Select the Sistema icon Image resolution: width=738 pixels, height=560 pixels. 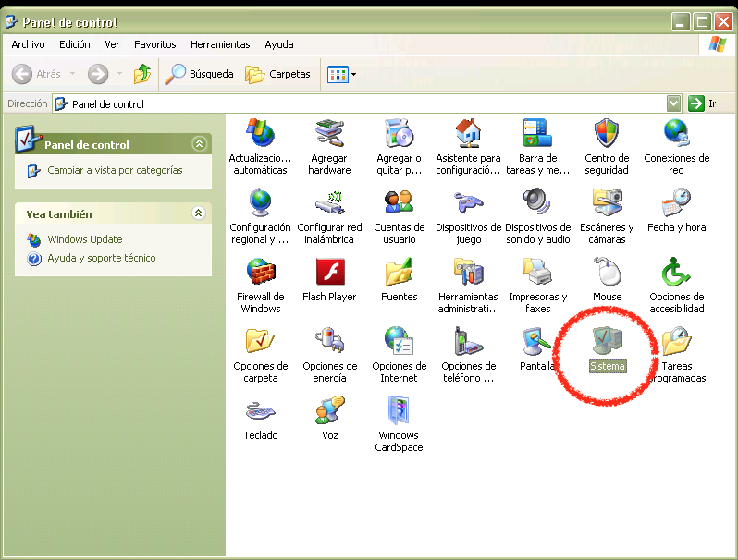607,341
